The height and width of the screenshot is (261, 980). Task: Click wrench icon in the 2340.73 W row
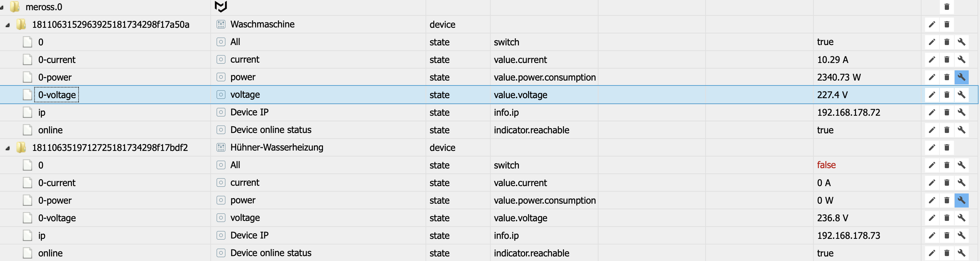(x=961, y=77)
